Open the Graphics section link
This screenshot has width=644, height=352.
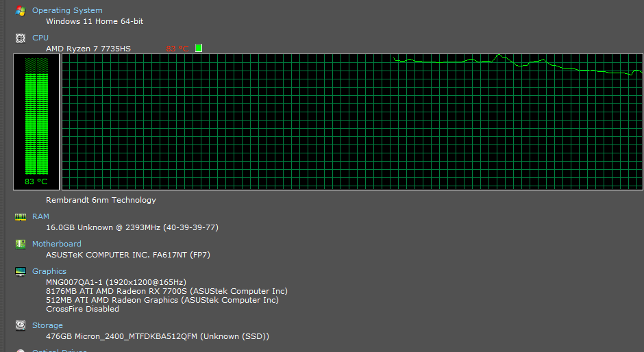coord(49,271)
